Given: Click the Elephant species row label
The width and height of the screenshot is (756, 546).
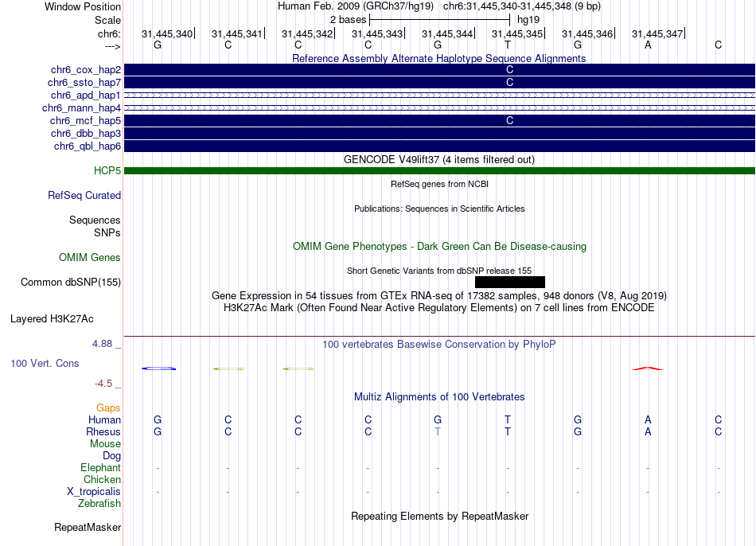Looking at the screenshot, I should tap(100, 468).
